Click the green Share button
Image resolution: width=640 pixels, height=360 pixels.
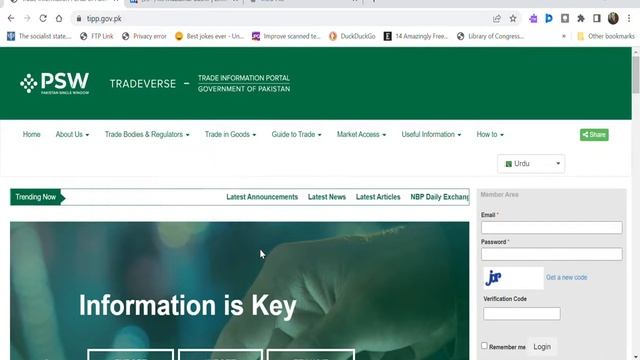[594, 135]
